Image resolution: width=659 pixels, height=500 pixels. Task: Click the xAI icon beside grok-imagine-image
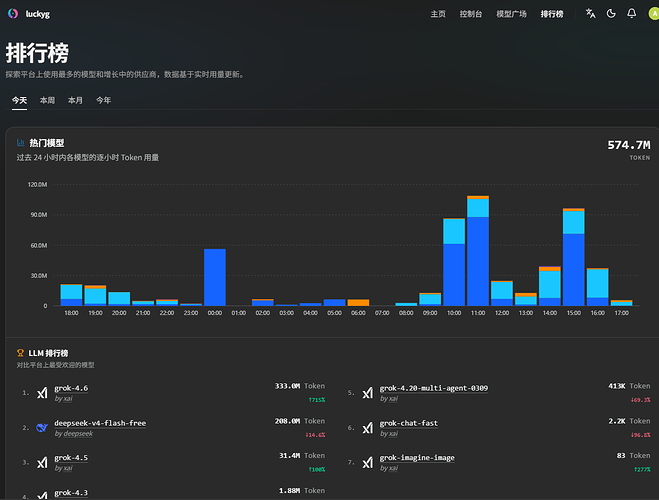click(x=367, y=463)
